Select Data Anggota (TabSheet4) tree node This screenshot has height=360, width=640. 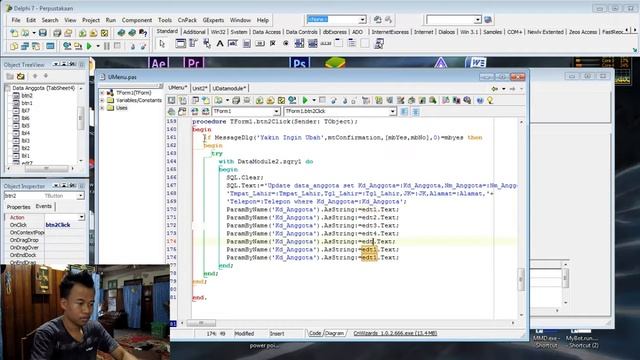[x=43, y=88]
